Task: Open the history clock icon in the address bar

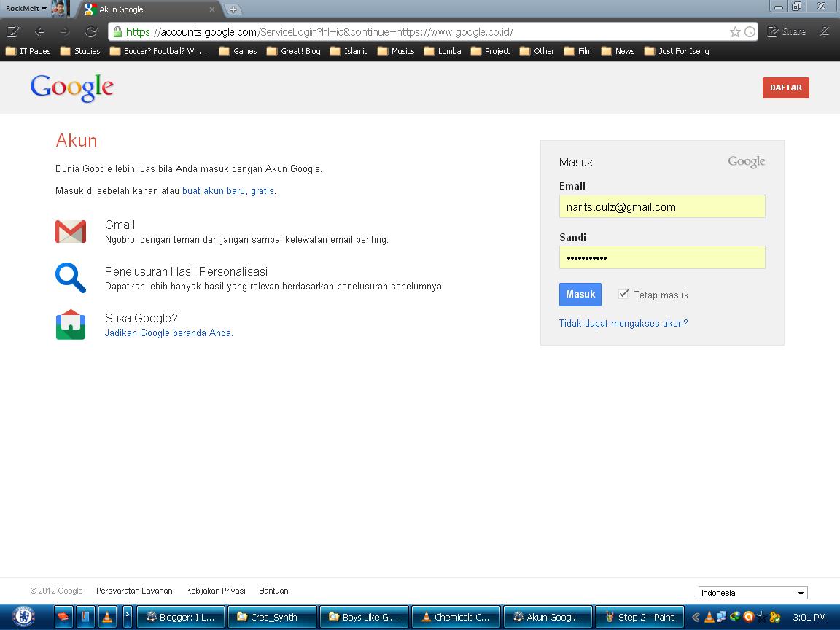Action: tap(750, 32)
